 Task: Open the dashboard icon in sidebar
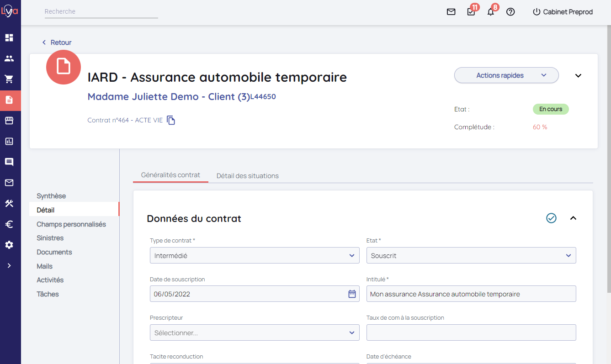[9, 38]
